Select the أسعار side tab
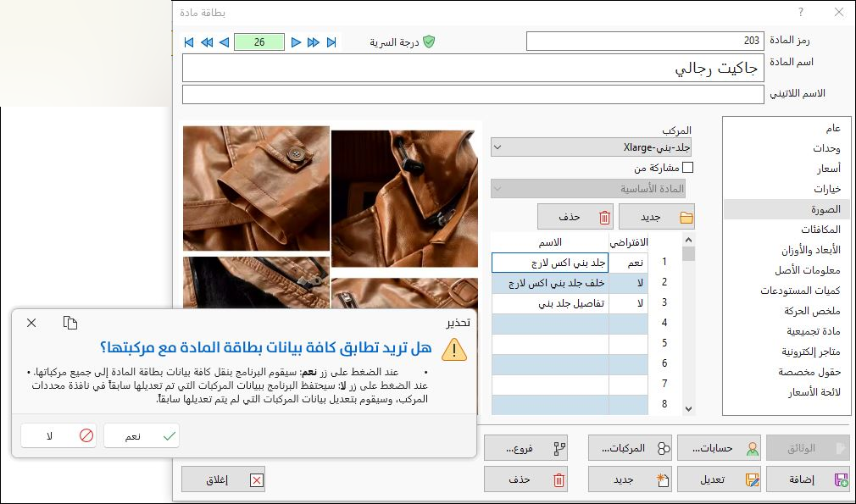 coord(787,169)
